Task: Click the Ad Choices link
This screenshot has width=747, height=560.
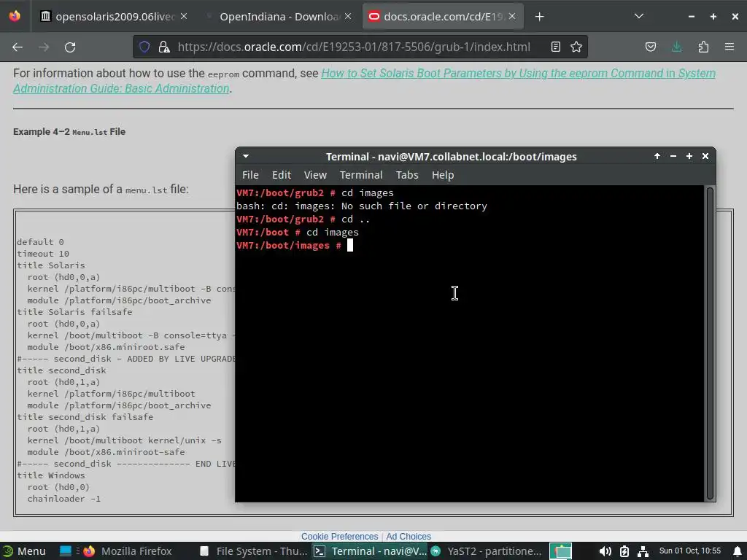Action: 409,536
